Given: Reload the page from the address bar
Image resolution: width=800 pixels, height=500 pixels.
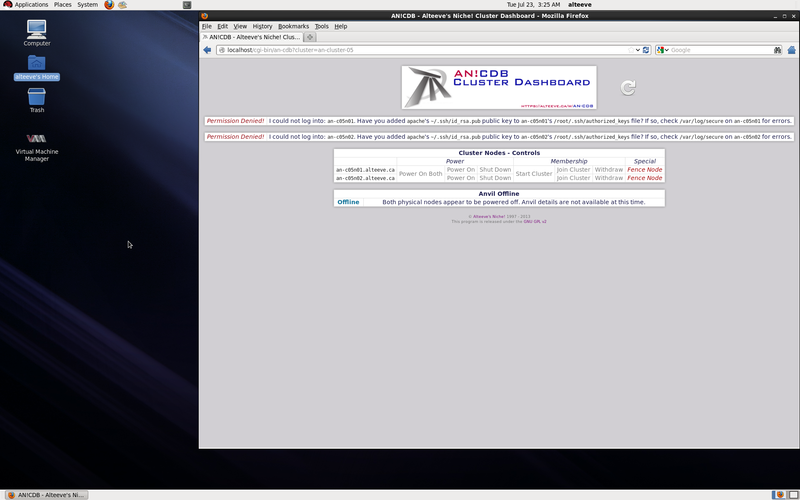Looking at the screenshot, I should 646,50.
